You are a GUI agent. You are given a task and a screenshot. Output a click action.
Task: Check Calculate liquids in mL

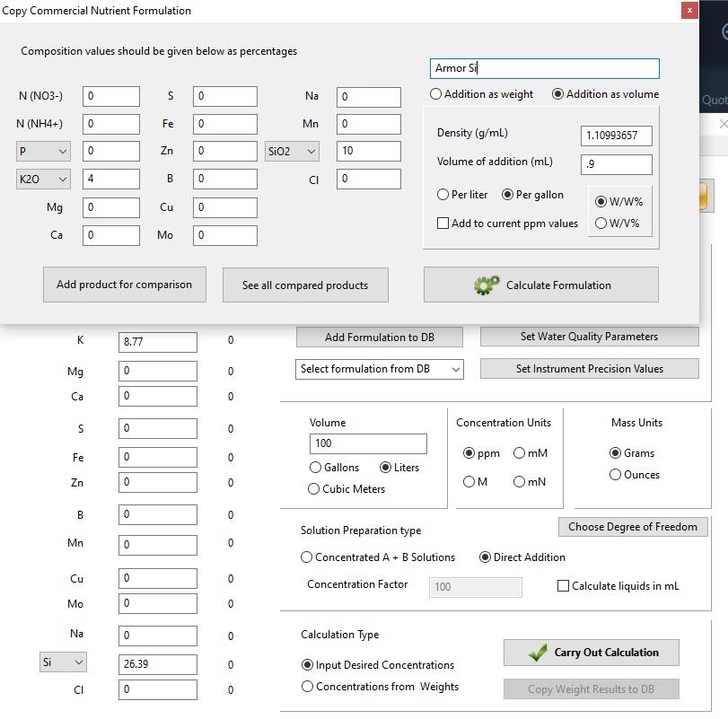click(618, 586)
